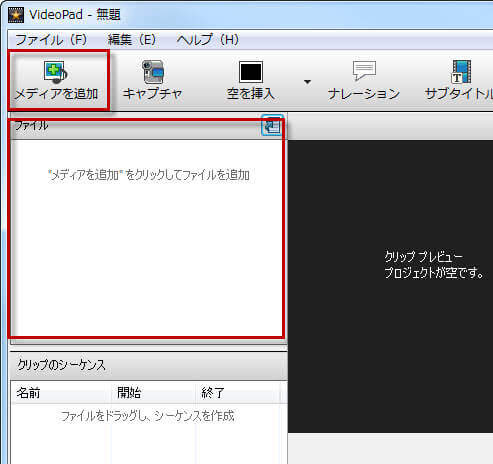
Task: Click the ファイル panel title label
Action: 31,126
